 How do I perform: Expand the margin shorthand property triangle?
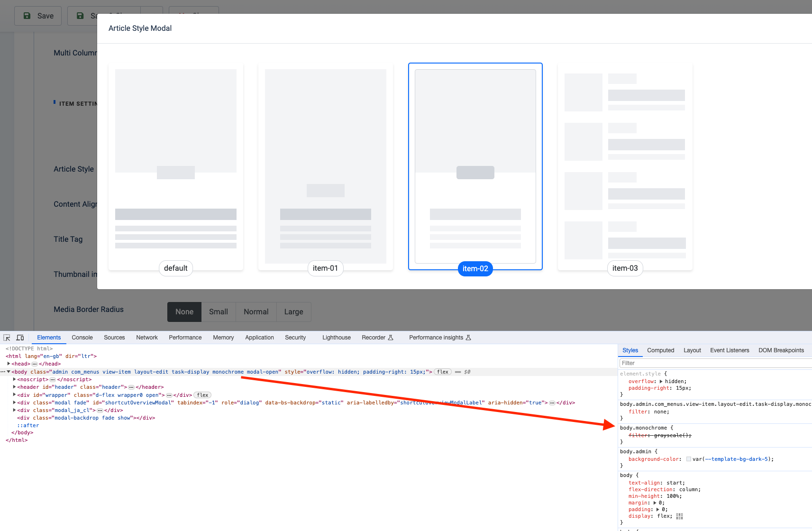click(655, 503)
